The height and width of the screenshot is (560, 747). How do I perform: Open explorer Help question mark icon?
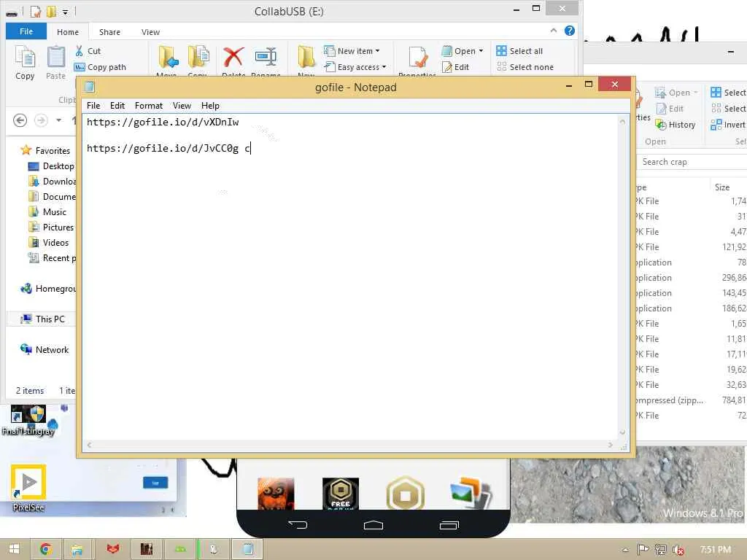[569, 31]
